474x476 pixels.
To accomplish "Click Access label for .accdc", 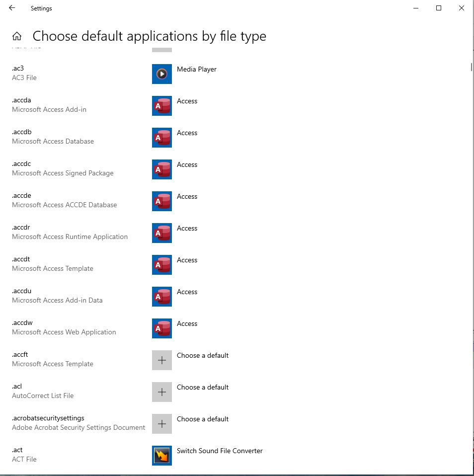I will click(187, 164).
